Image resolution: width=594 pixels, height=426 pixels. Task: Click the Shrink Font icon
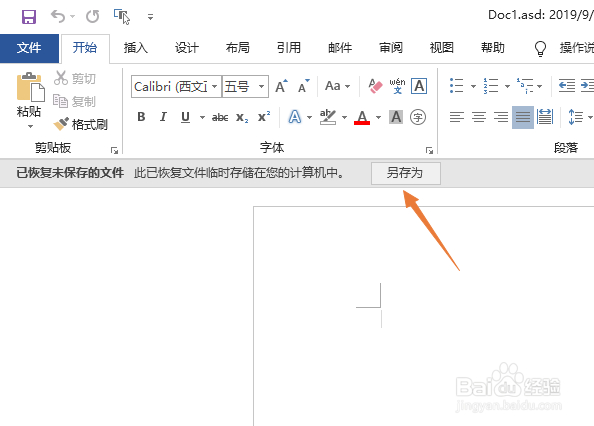[303, 87]
